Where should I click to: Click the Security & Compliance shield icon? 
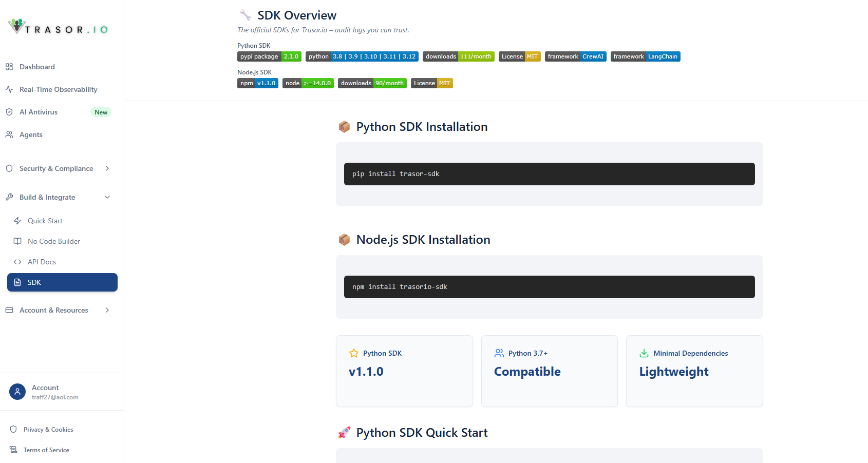pyautogui.click(x=9, y=168)
